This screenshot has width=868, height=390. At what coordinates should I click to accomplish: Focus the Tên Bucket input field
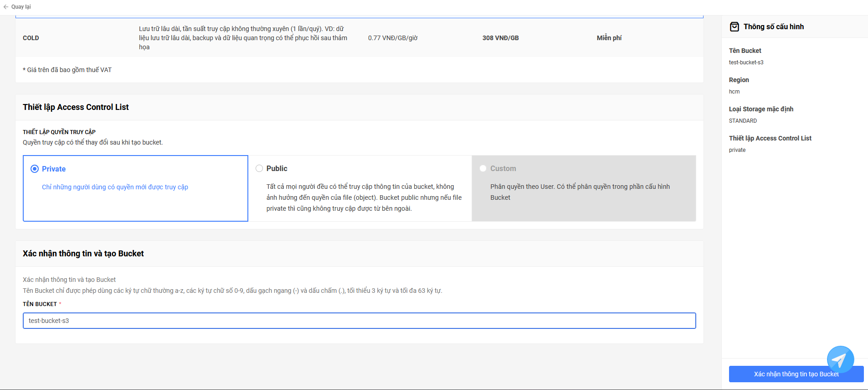[359, 321]
